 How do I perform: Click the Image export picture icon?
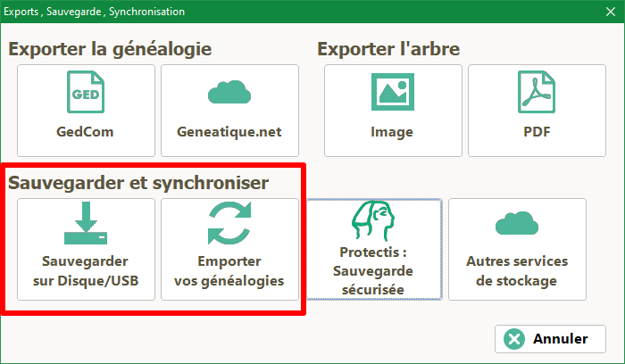(393, 92)
